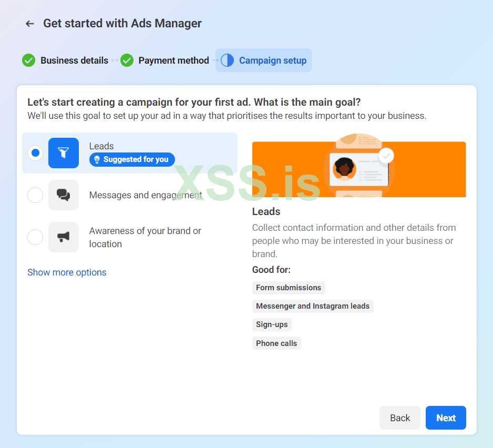493x448 pixels.
Task: Click the Awareness megaphone icon
Action: [64, 237]
